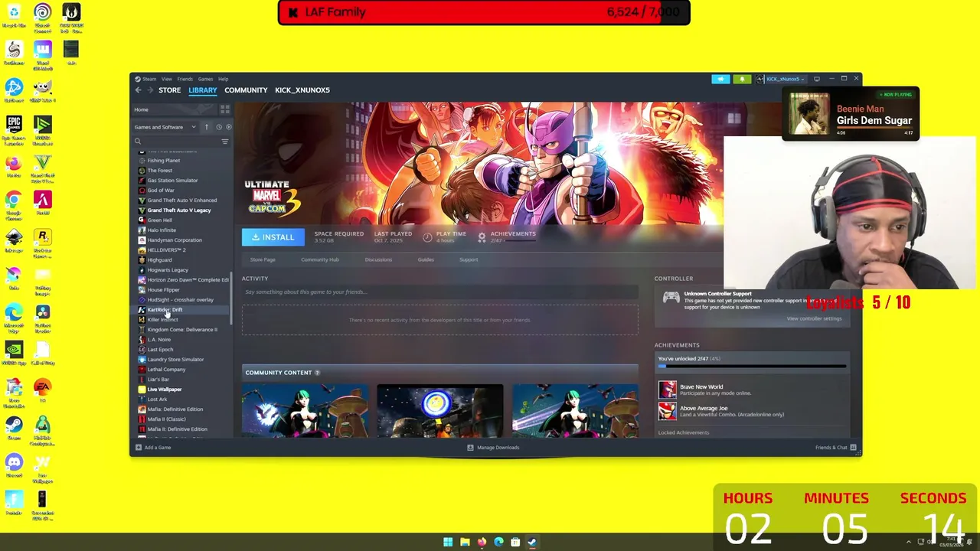Open Friends & Chat panel

[x=835, y=448]
